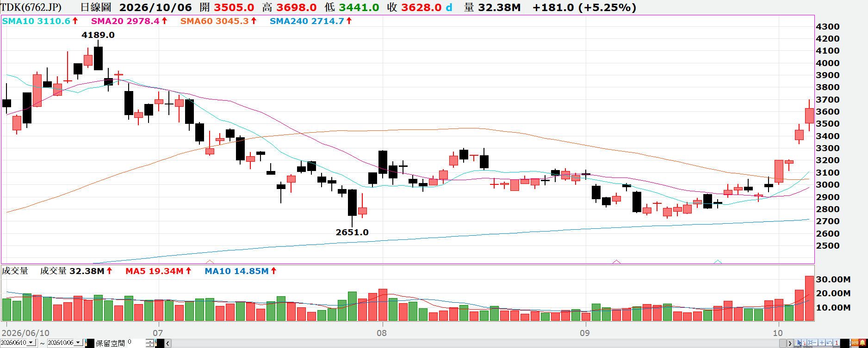Click the low price 3441.0 in header

(x=359, y=7)
